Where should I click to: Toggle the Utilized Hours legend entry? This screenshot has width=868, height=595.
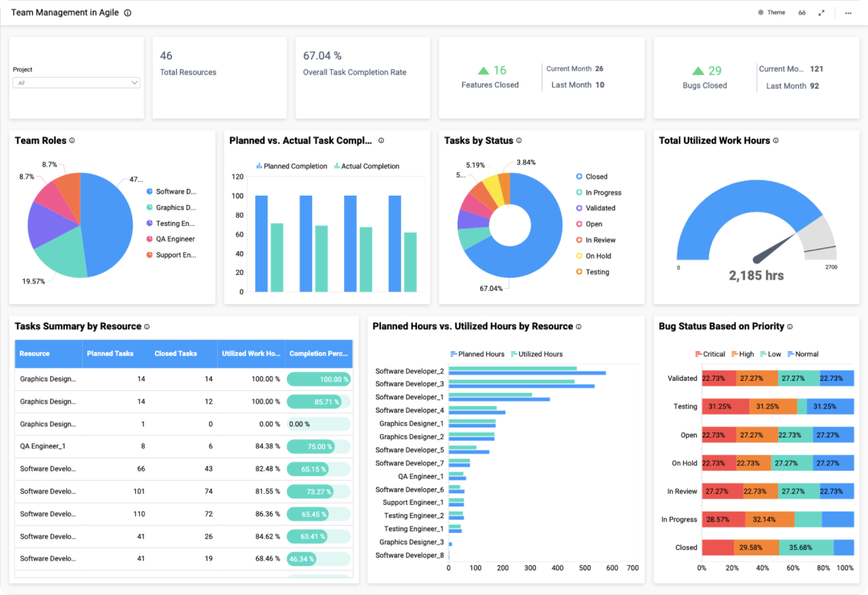(x=536, y=354)
